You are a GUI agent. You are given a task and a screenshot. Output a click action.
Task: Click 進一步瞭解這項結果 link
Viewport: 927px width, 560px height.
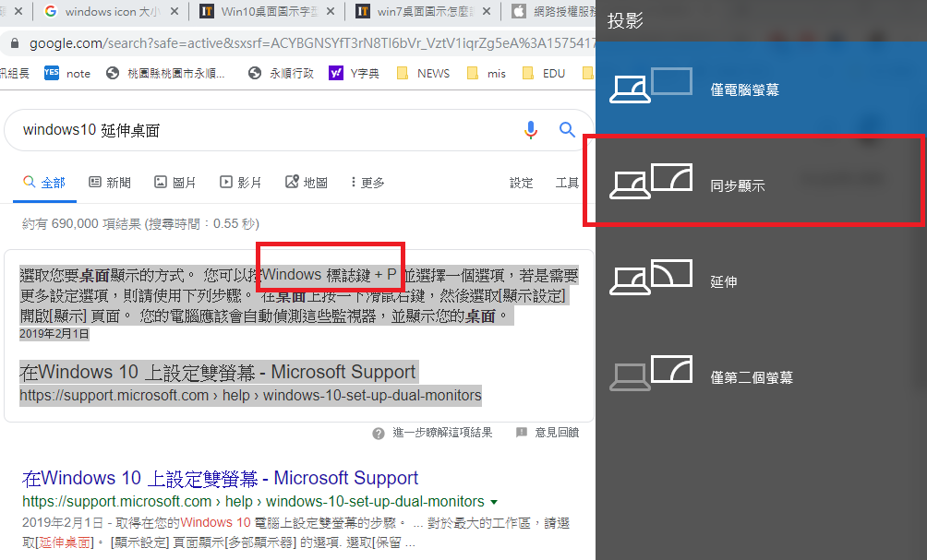tap(442, 433)
